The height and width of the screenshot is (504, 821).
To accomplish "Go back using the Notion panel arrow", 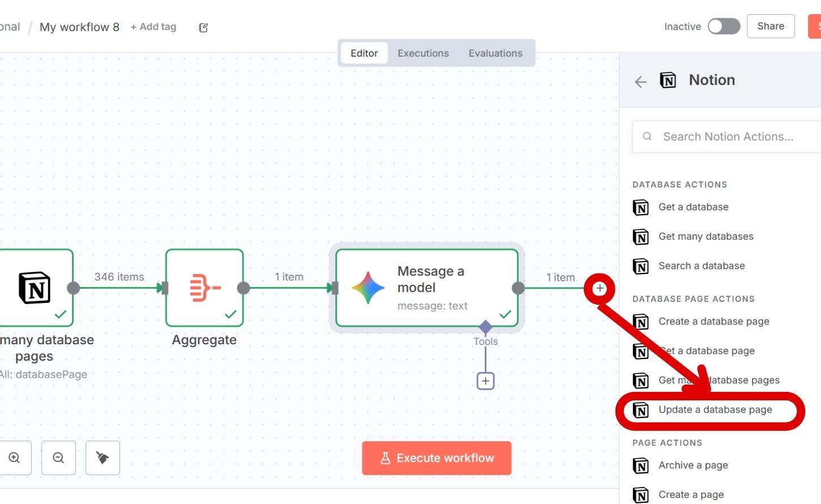I will 640,82.
